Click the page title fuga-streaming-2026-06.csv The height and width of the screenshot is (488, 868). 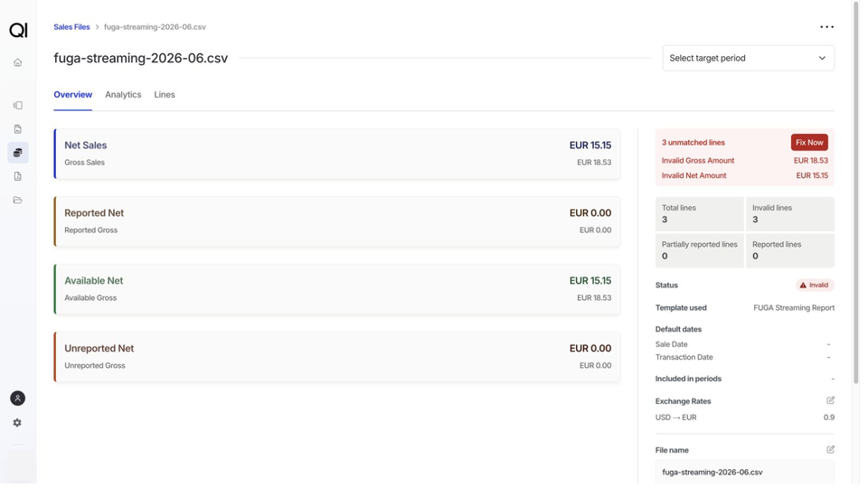point(141,58)
